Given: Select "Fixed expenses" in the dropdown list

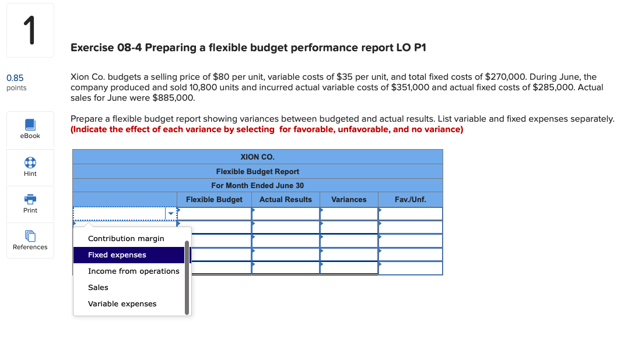Looking at the screenshot, I should coord(116,255).
